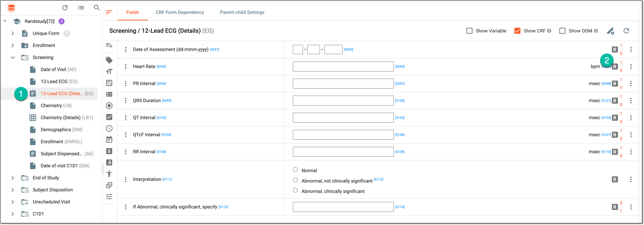644x225 pixels.
Task: Open Date of visit C1D1 (DM) form
Action: [65, 166]
